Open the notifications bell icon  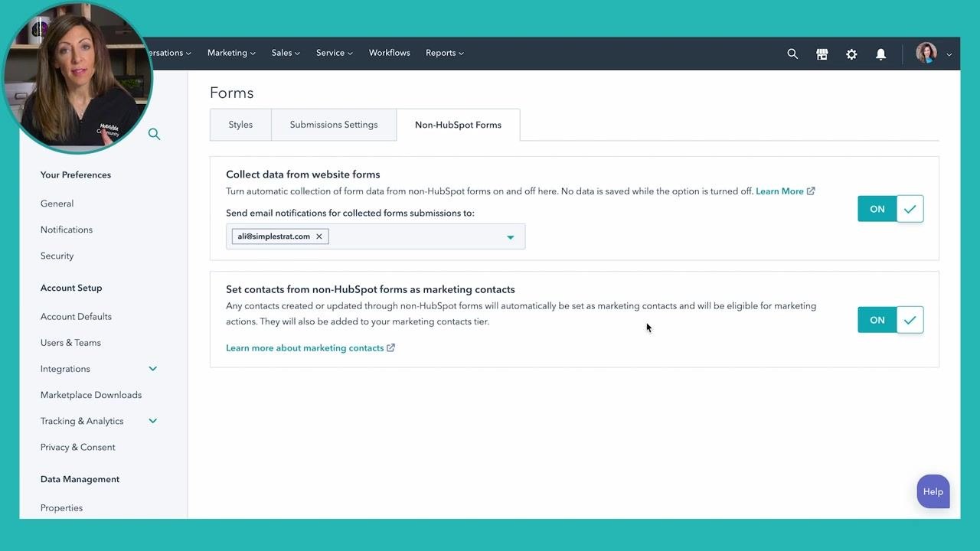pos(881,54)
